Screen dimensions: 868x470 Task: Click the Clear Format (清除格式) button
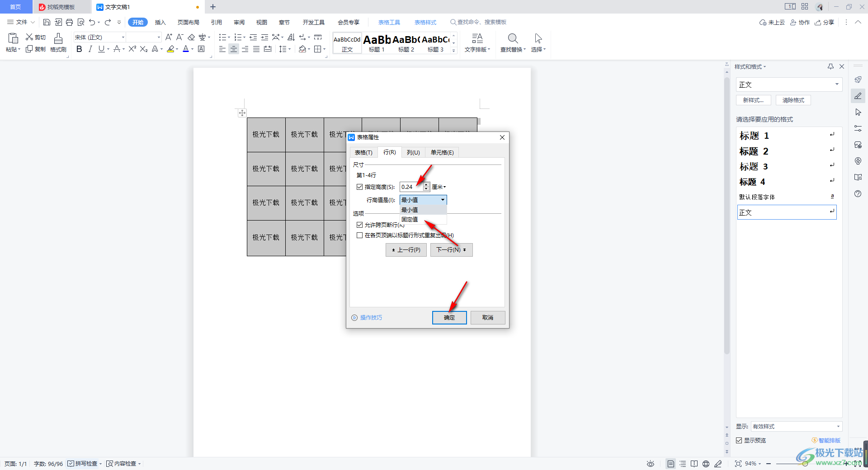(793, 100)
